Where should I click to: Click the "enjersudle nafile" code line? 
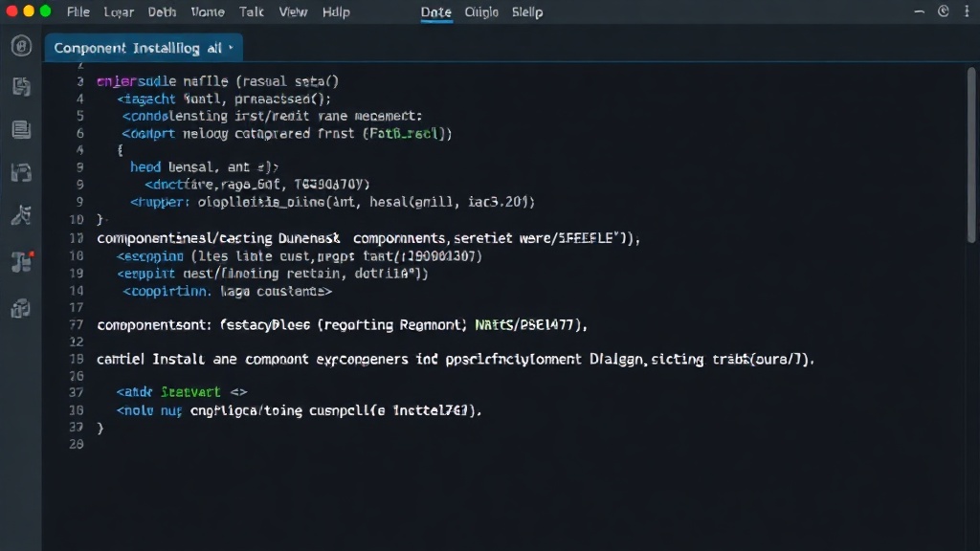coord(217,81)
